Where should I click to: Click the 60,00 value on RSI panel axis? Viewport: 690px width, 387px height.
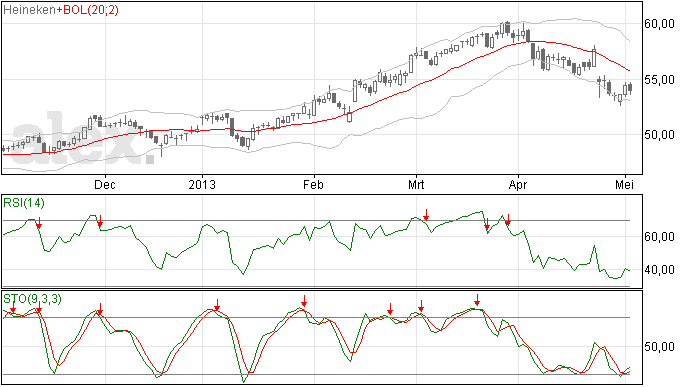pyautogui.click(x=660, y=237)
